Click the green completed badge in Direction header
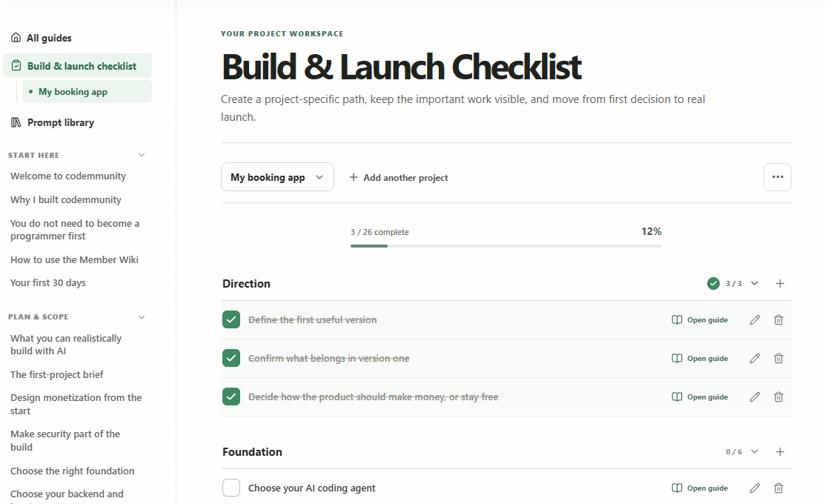This screenshot has height=504, width=825. (x=713, y=284)
